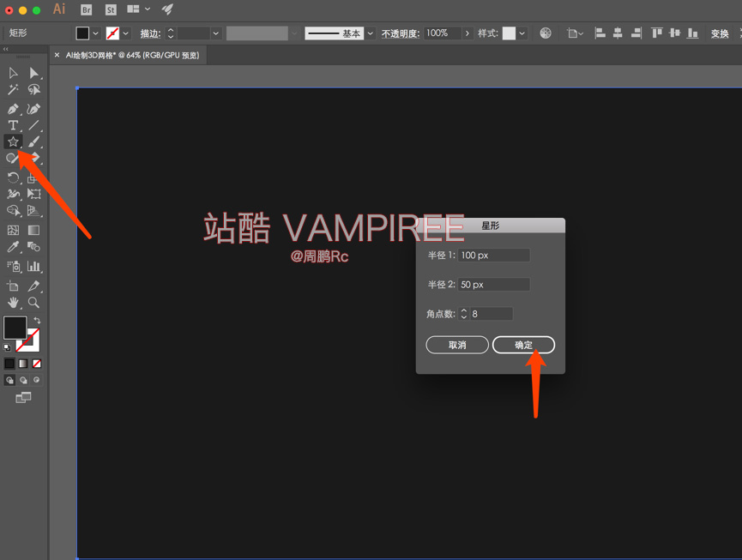Open the 样式 graphic style dropdown
Screen dimensions: 742x560
pyautogui.click(x=522, y=33)
